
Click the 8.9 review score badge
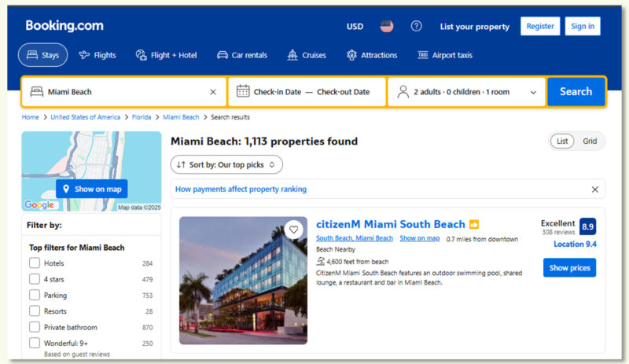point(587,226)
